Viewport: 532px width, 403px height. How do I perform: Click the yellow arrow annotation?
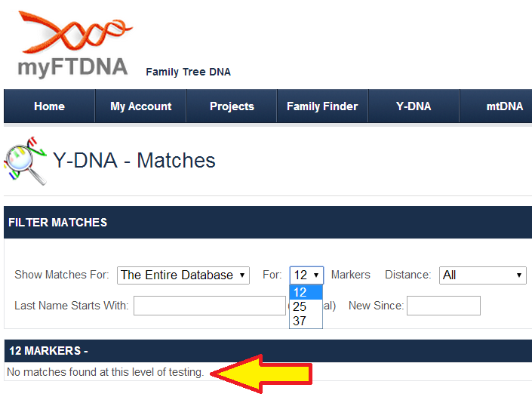click(x=263, y=373)
